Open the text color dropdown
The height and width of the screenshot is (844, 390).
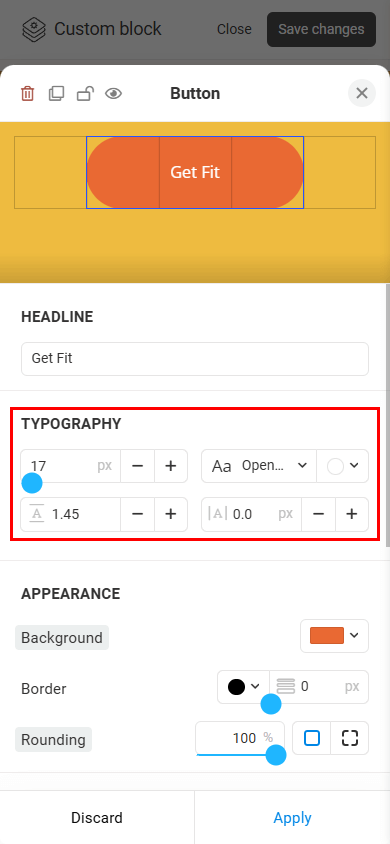pyautogui.click(x=343, y=466)
